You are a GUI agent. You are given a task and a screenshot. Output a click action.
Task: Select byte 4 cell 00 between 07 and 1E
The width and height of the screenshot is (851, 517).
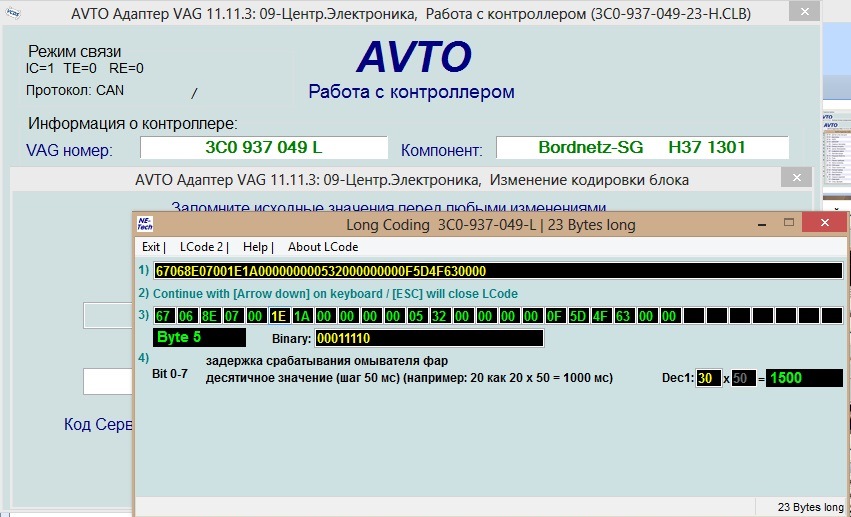point(256,316)
